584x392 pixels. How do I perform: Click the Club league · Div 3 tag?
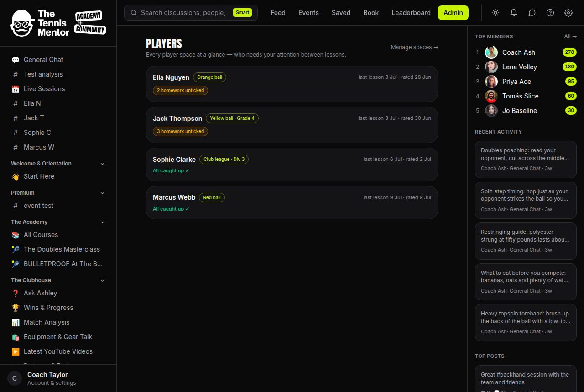point(224,160)
